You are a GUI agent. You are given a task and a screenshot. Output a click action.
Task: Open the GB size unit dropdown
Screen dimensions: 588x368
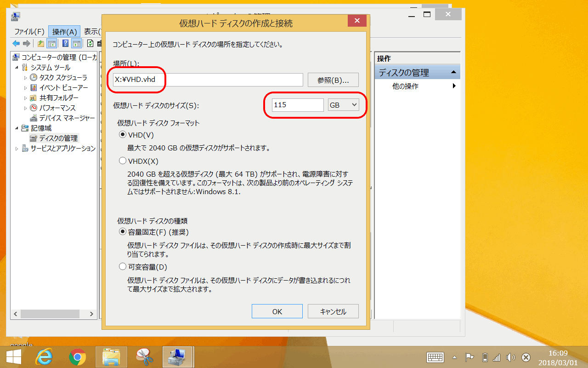coord(343,105)
